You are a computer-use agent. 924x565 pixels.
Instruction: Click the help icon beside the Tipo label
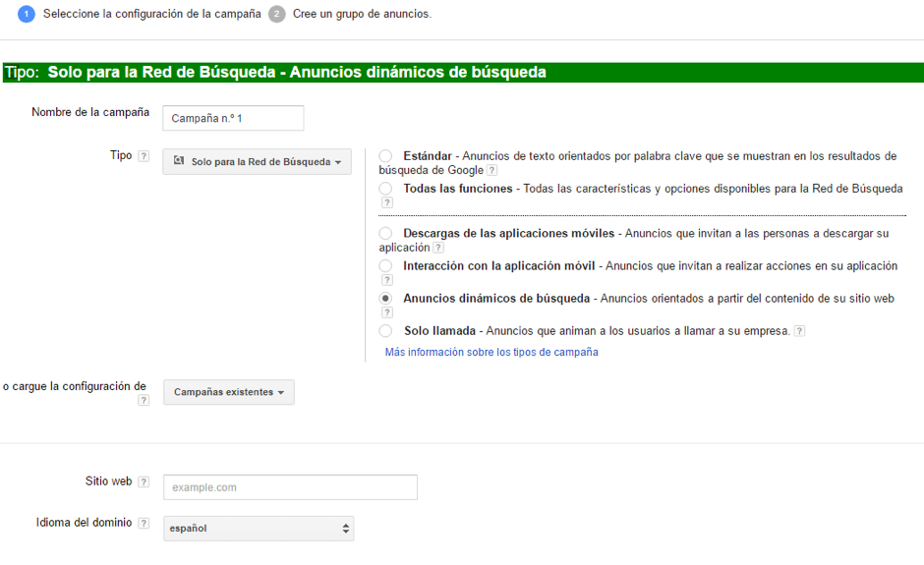(144, 156)
